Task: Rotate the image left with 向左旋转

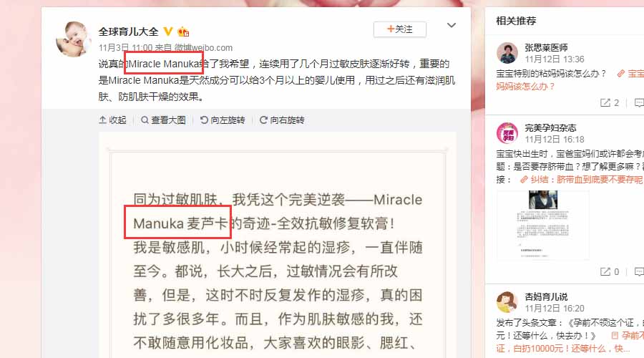Action: coord(223,120)
